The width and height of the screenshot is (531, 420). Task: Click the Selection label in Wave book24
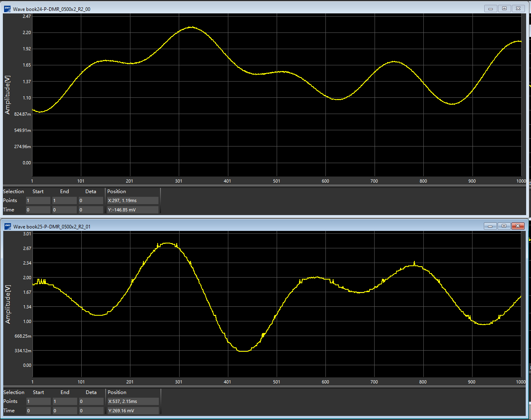click(x=13, y=192)
